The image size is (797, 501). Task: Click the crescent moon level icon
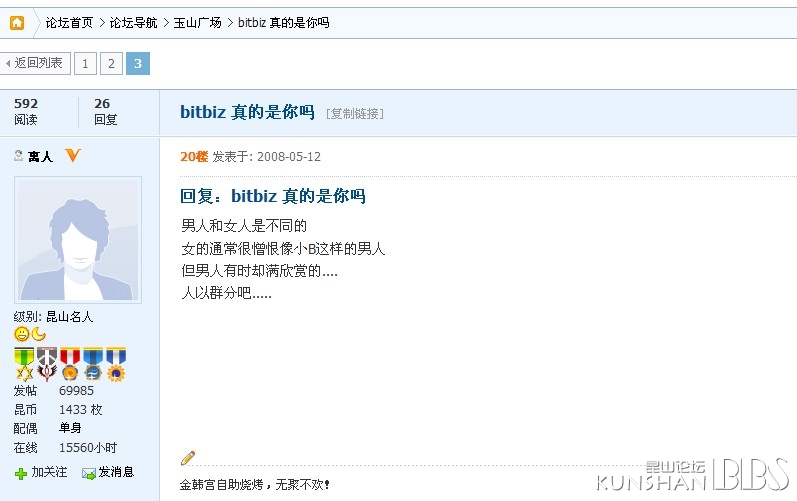tap(39, 334)
